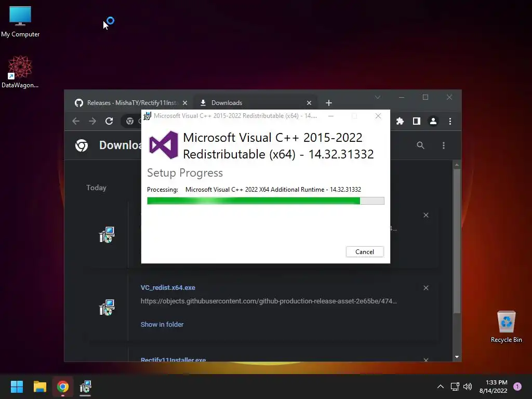Click the 'Processing:' status line

[254, 190]
